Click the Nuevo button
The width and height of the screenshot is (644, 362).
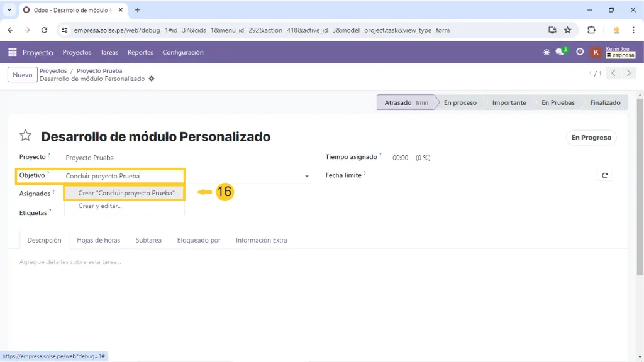[x=23, y=75]
